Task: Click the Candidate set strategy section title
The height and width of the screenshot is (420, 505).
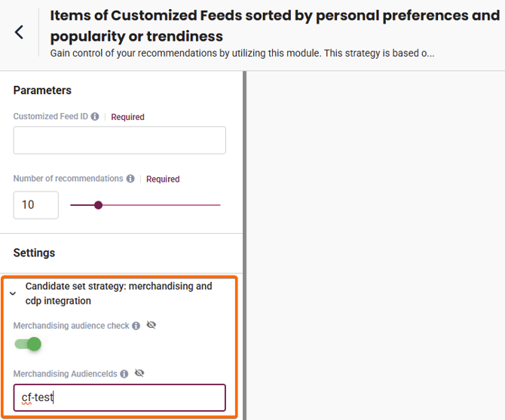Action: coord(118,293)
